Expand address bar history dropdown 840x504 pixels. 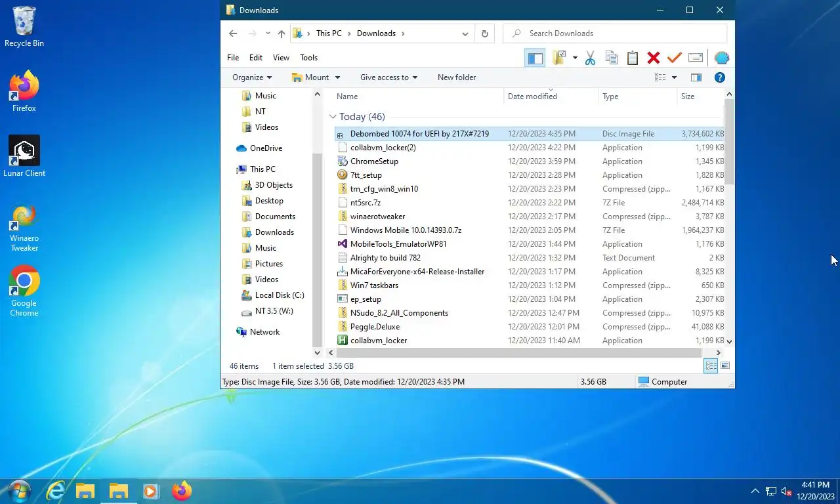(x=465, y=33)
